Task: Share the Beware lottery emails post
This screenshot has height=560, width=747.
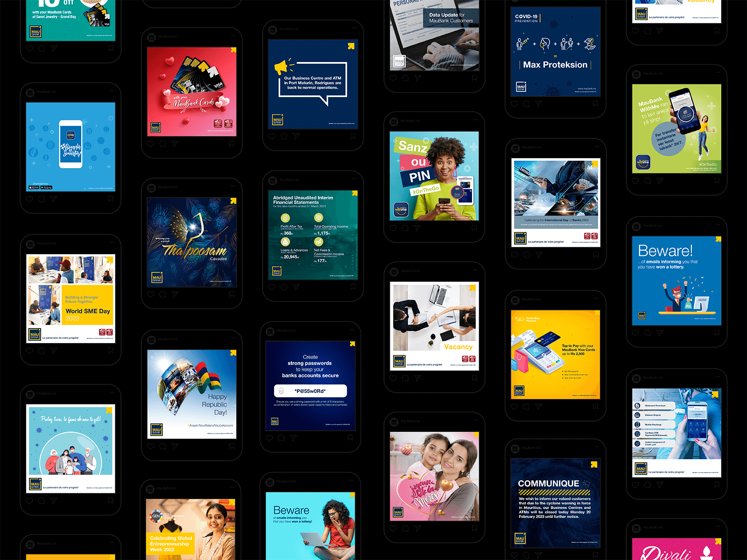Action: [x=659, y=333]
